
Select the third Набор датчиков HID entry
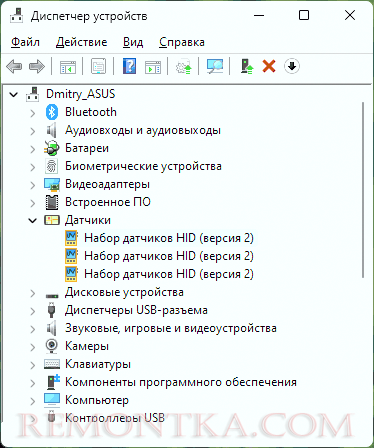tap(169, 274)
